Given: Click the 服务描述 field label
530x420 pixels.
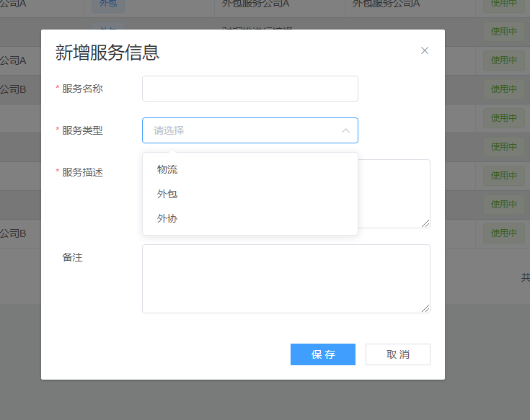Looking at the screenshot, I should (x=82, y=172).
